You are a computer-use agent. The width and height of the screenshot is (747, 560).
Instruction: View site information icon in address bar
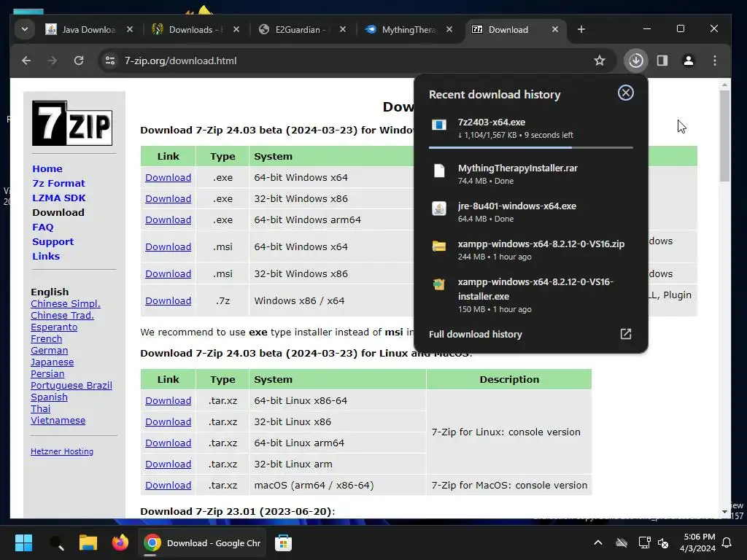pyautogui.click(x=110, y=61)
